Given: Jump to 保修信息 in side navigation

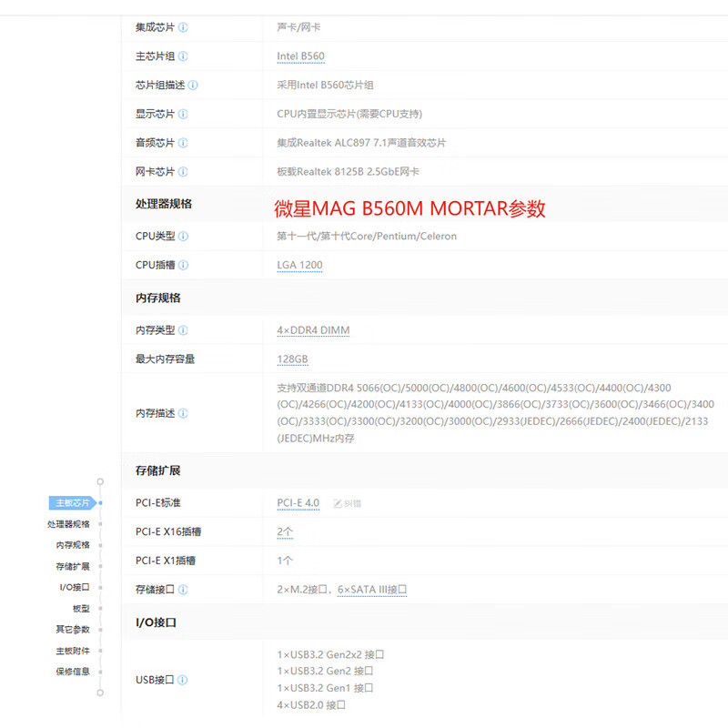Looking at the screenshot, I should [73, 672].
